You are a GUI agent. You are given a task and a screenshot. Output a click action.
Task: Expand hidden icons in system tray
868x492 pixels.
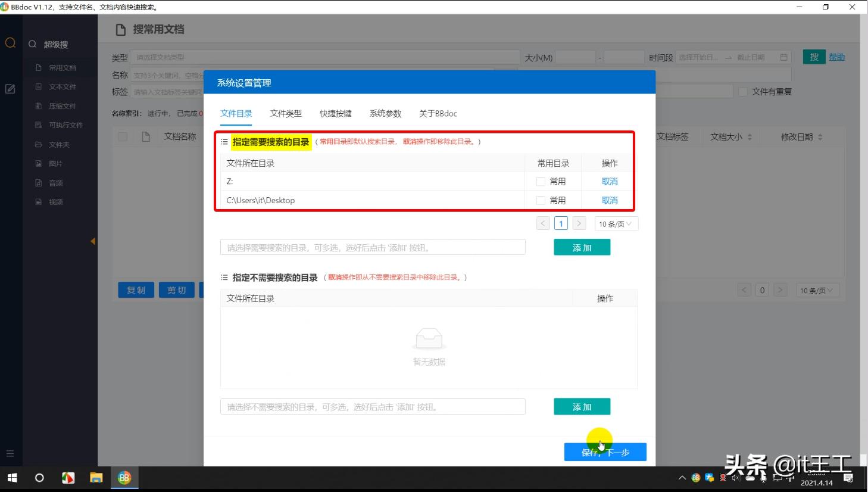(682, 477)
